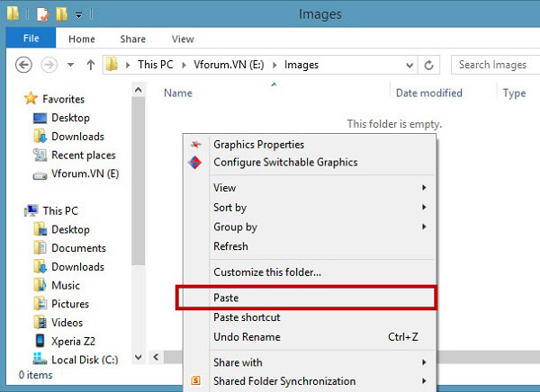Open the File menu tab
Viewport: 540px width, 392px height.
click(31, 39)
